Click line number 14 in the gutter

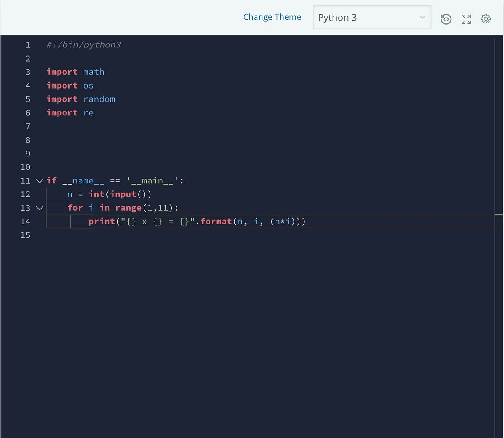25,221
